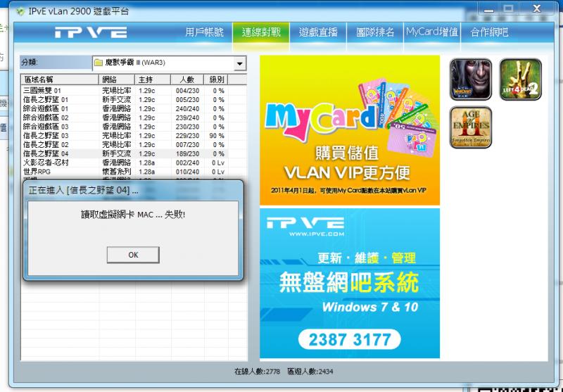
Task: Open the 用戶帳號 tab
Action: point(204,32)
